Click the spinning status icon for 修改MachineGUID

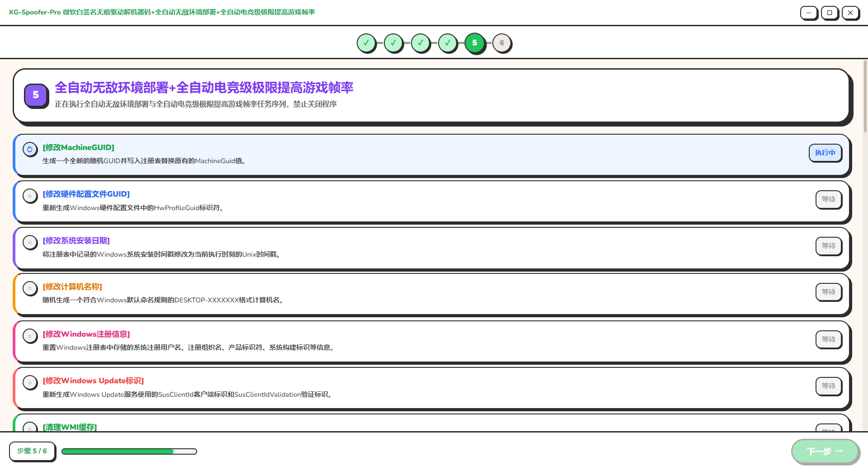tap(30, 149)
